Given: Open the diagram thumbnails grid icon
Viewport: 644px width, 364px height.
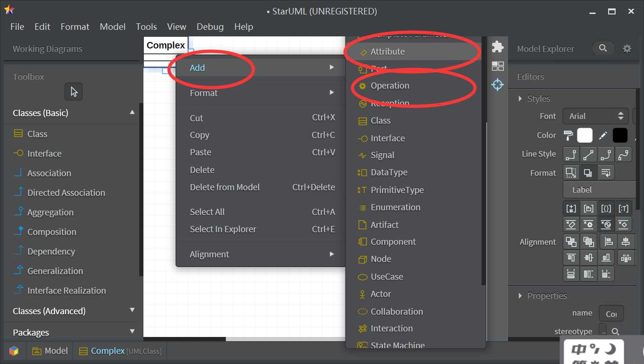Looking at the screenshot, I should click(498, 66).
